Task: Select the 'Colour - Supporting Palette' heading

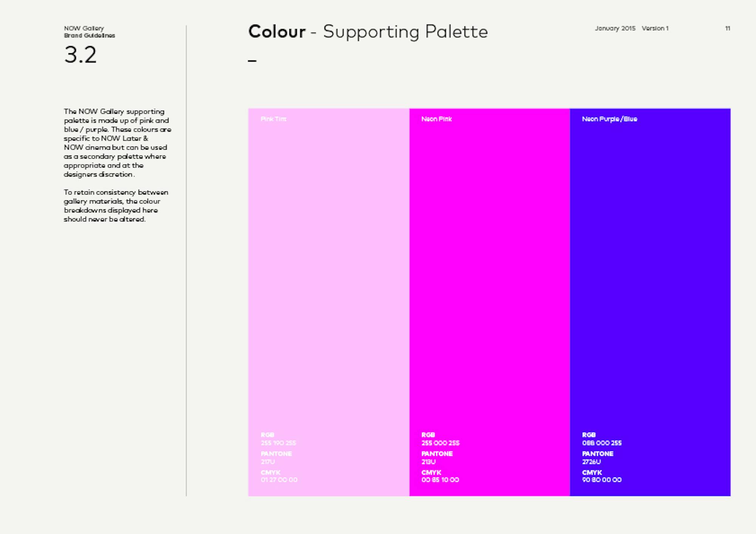Action: tap(368, 32)
